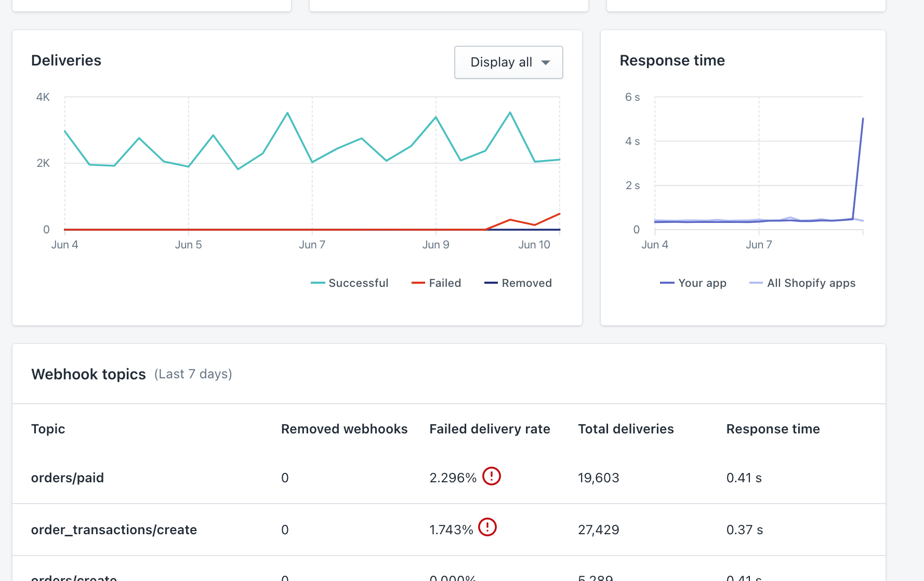Click the Jun 10 label on Deliveries chart
Viewport: 924px width, 581px height.
(534, 245)
